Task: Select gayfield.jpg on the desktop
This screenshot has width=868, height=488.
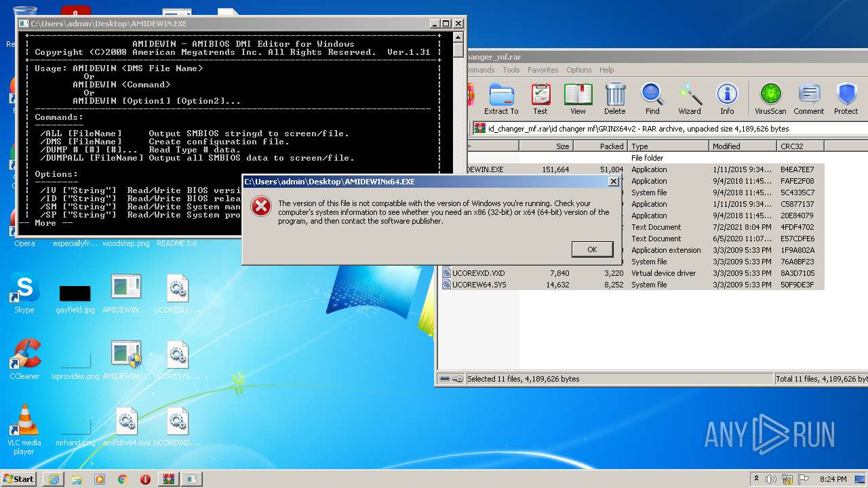Action: coord(75,298)
